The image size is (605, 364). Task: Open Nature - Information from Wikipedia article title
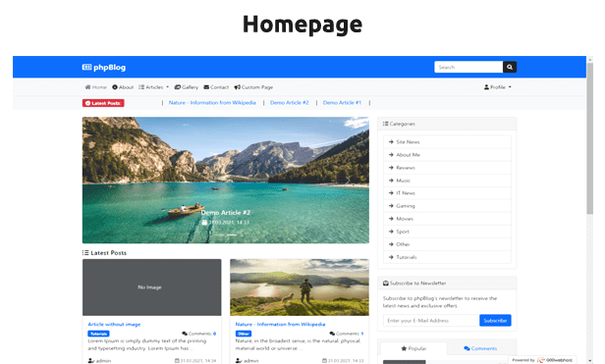point(281,325)
